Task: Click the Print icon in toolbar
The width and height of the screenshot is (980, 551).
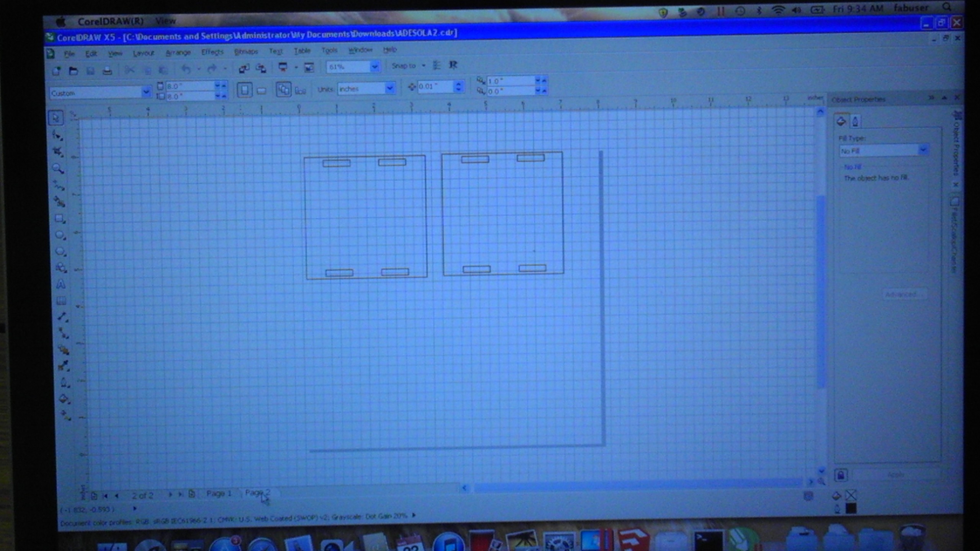Action: [107, 70]
